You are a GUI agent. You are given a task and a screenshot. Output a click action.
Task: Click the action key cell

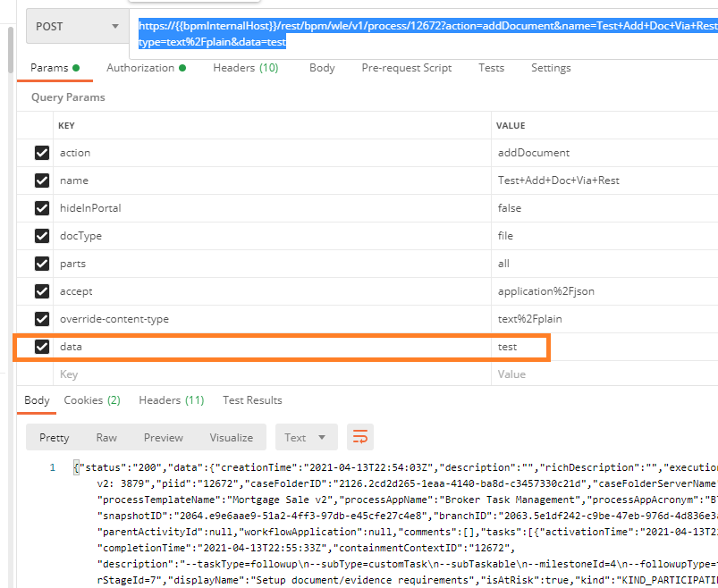pos(272,153)
